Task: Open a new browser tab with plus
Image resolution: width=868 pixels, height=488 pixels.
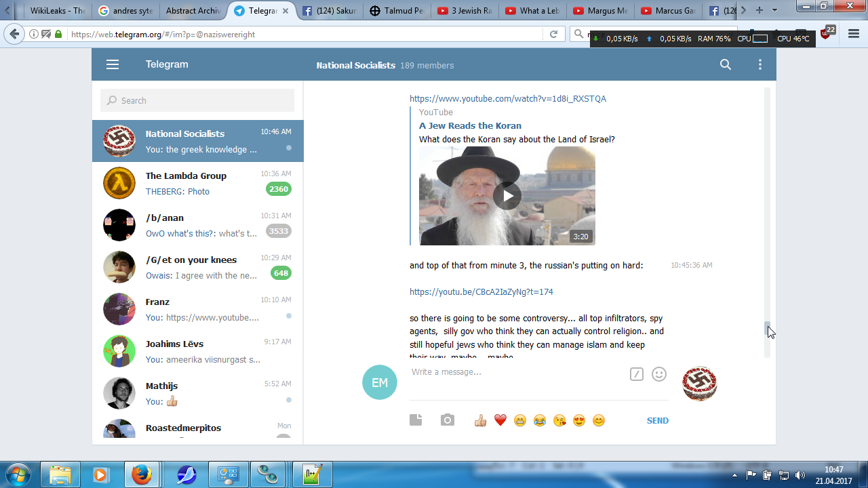Action: (x=759, y=10)
